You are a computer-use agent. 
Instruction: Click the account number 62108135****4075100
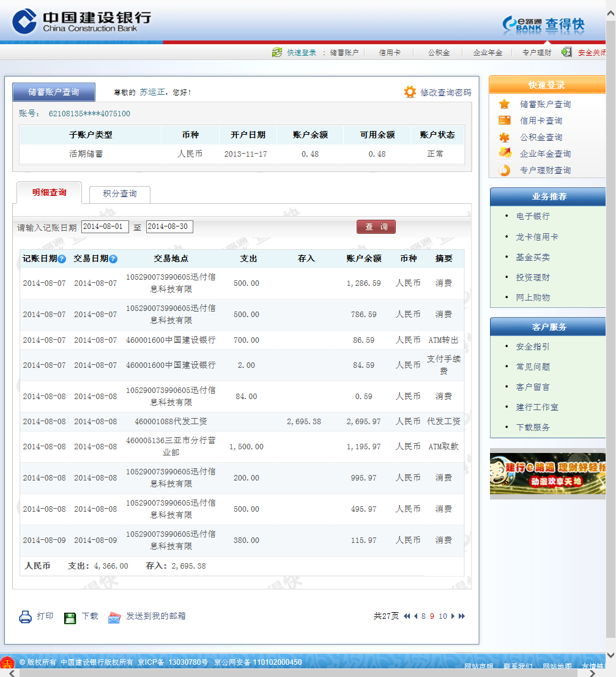click(89, 114)
